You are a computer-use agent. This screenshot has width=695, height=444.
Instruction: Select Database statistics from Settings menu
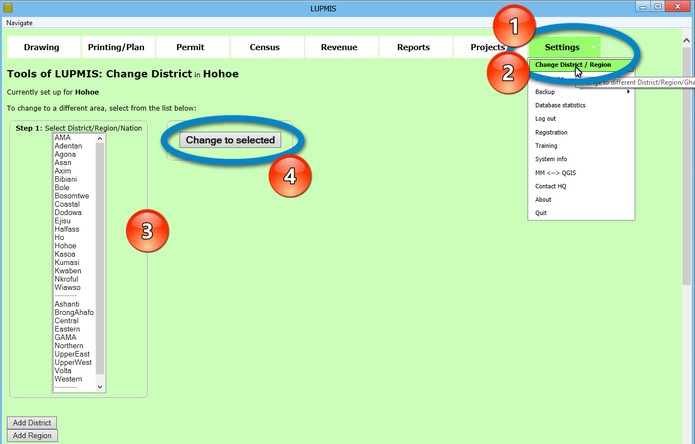coord(581,105)
